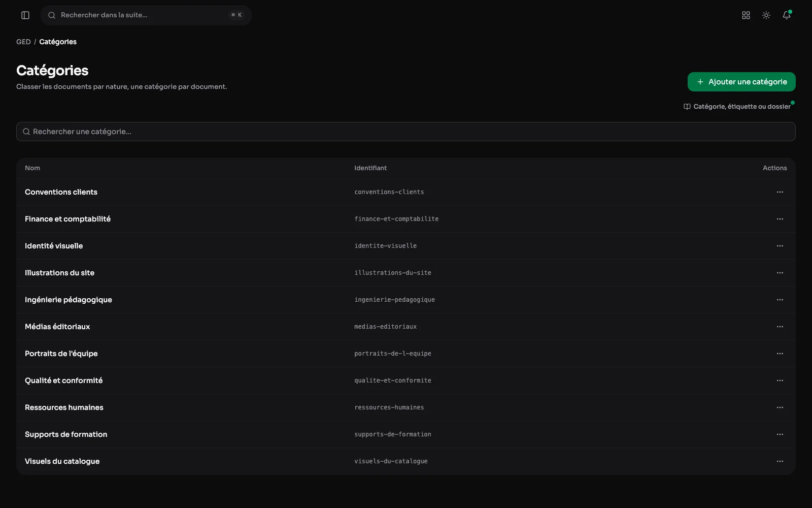Select the Ressources humaines name
Viewport: 812px width, 508px height.
coord(64,407)
